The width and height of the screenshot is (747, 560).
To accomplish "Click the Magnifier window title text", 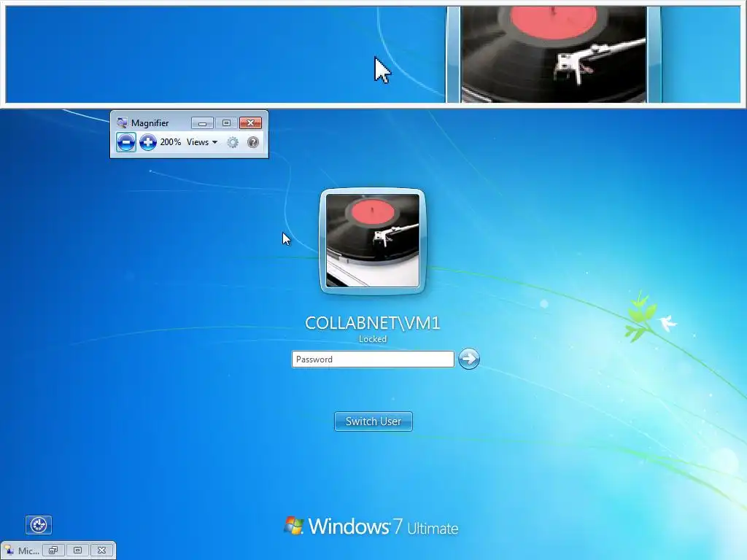I will point(150,122).
